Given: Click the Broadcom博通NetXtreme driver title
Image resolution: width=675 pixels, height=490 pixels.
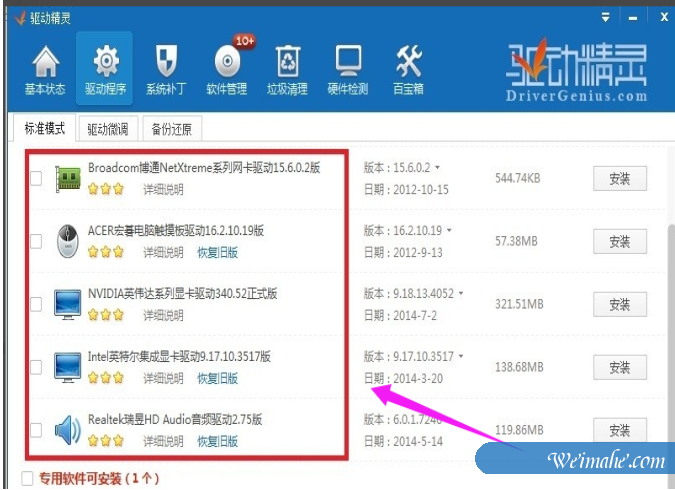Looking at the screenshot, I should (204, 167).
